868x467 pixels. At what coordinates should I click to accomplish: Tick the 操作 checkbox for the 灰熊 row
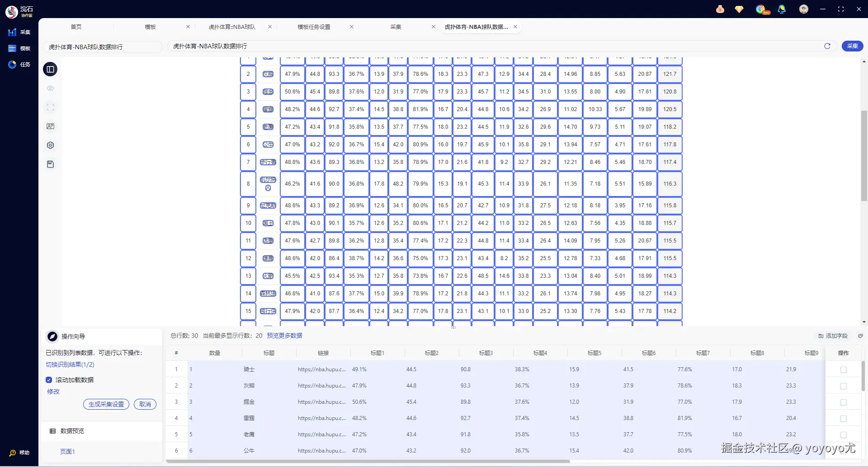coord(844,386)
